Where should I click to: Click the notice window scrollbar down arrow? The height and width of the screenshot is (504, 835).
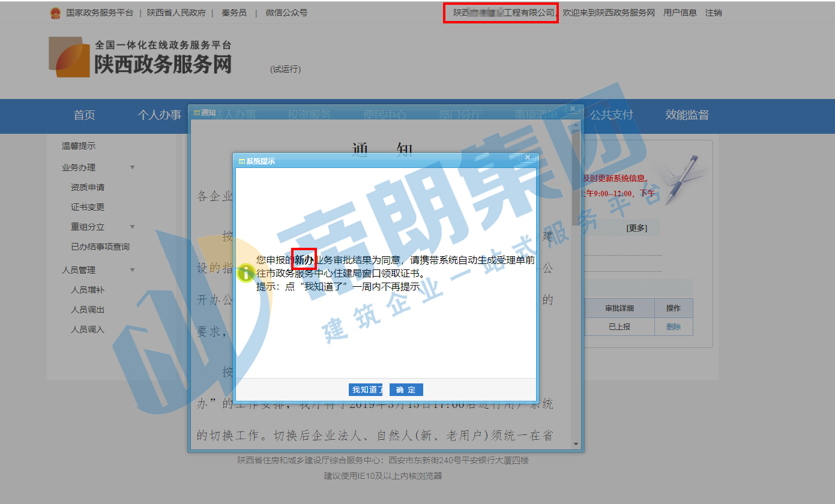[x=576, y=445]
